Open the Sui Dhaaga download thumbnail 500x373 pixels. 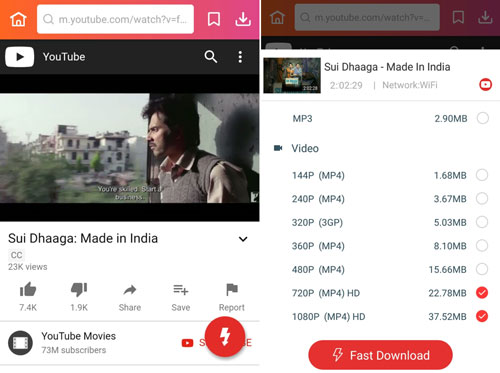[x=292, y=75]
